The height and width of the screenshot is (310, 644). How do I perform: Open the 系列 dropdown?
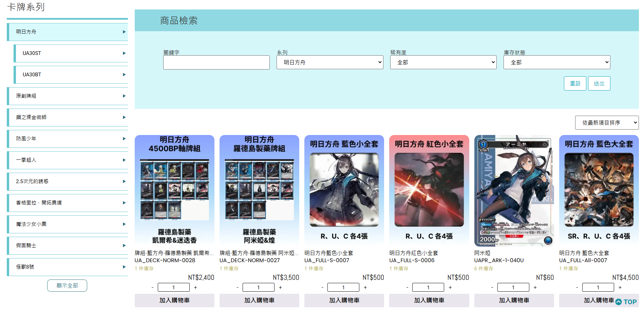click(330, 62)
